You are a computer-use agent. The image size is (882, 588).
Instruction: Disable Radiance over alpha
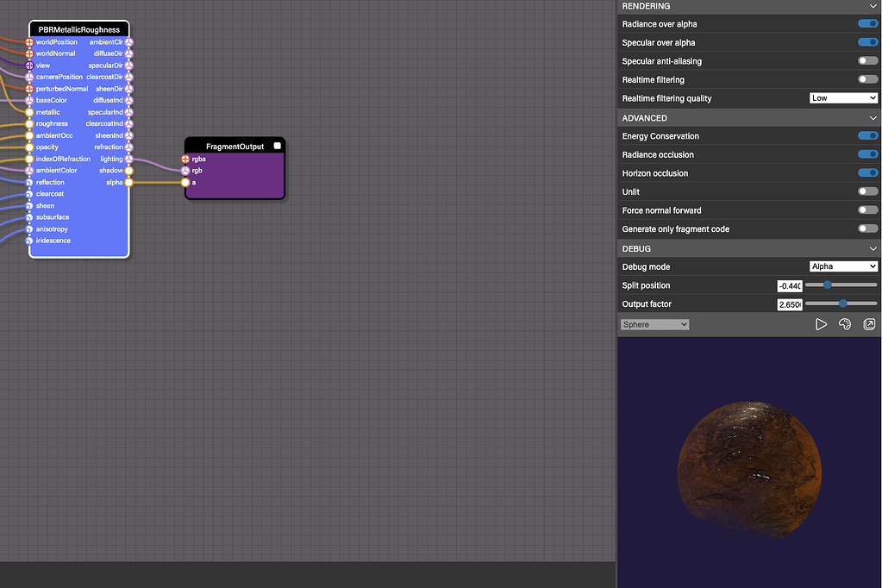pyautogui.click(x=866, y=23)
